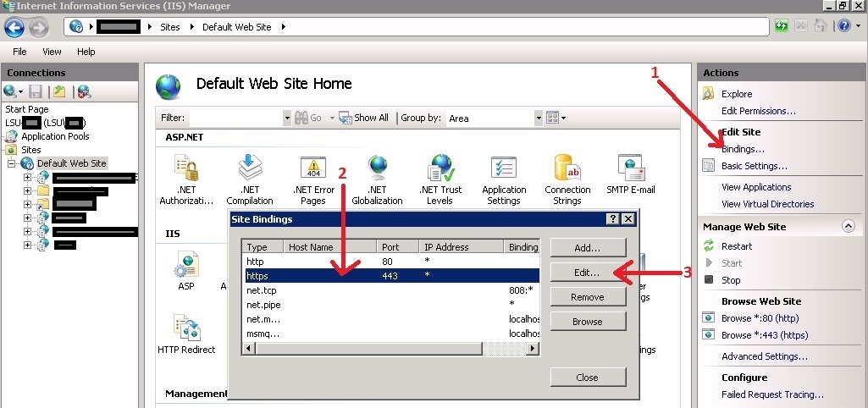Open Application Settings feature

pyautogui.click(x=504, y=179)
